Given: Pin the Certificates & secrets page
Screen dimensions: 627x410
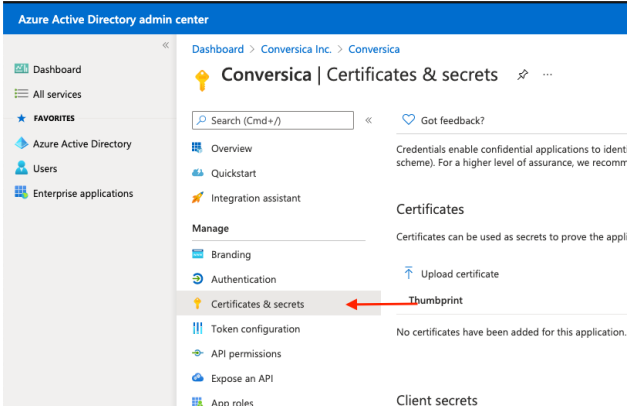Looking at the screenshot, I should point(523,75).
